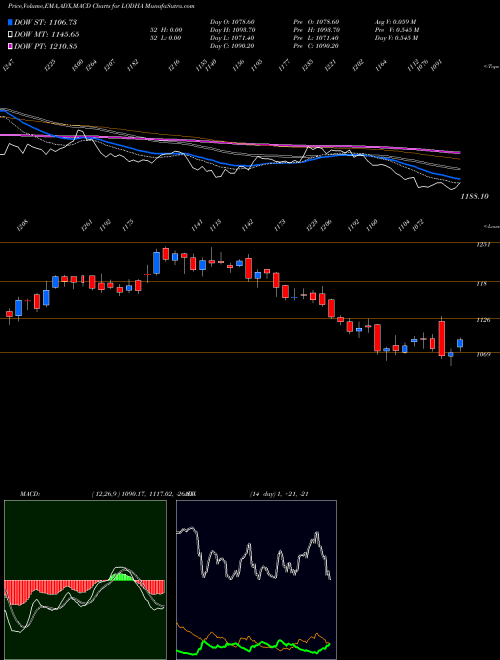Click the 1188.10 price label on EMA chart

[475, 197]
